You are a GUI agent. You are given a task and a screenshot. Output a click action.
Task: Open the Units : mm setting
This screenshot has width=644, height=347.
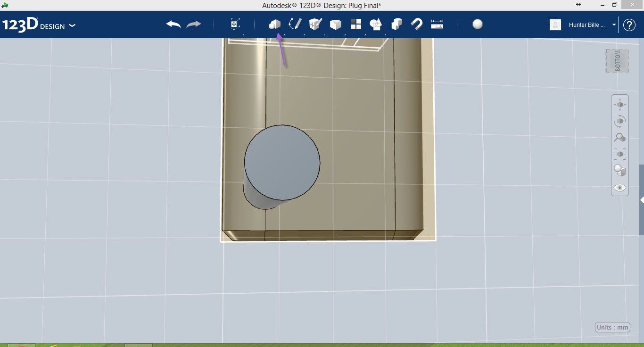click(x=613, y=327)
